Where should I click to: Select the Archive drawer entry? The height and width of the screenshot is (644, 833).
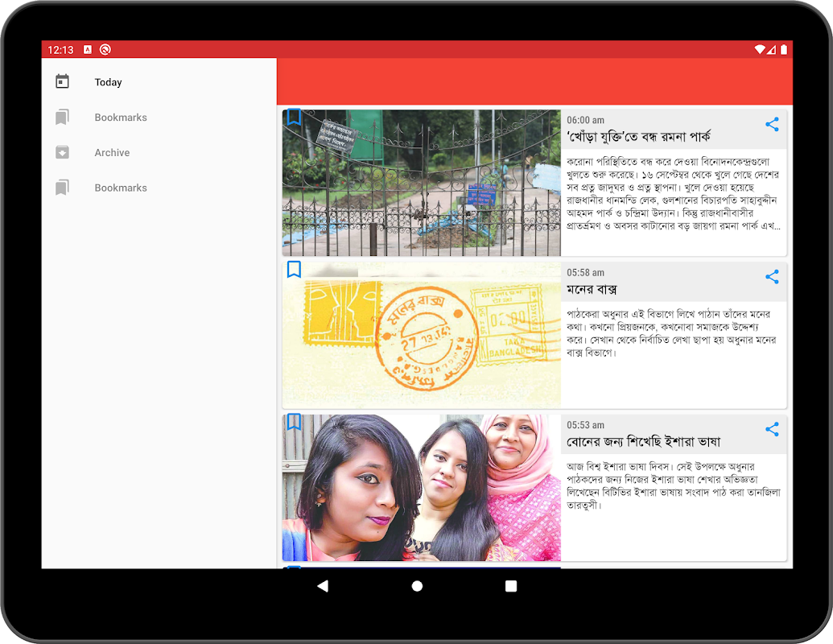(x=159, y=152)
